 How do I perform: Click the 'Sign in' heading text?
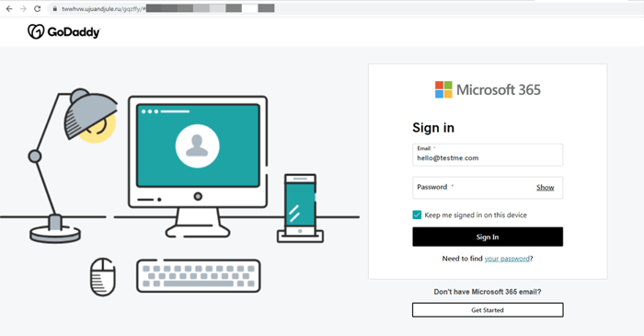coord(433,128)
